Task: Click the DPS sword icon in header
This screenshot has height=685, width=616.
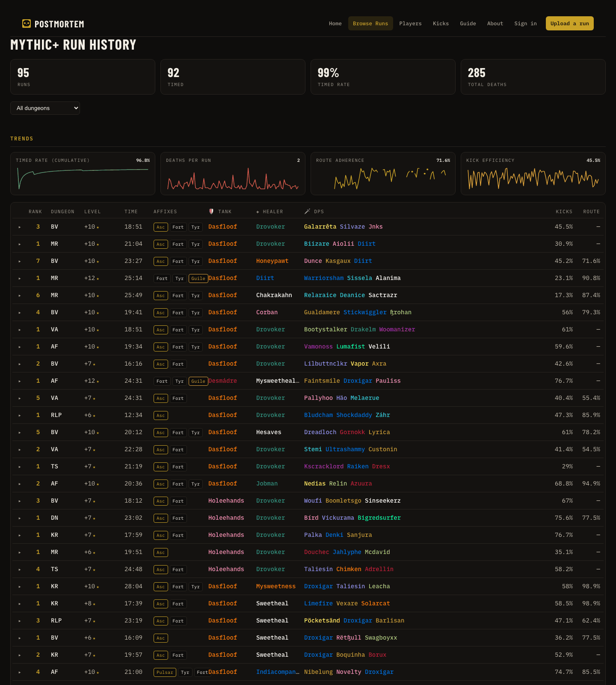Action: 307,211
